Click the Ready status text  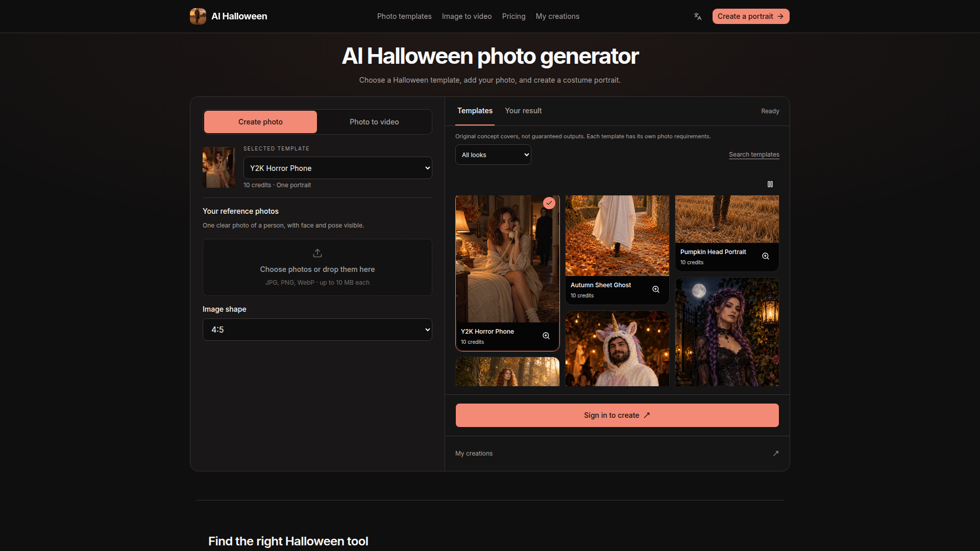[770, 111]
